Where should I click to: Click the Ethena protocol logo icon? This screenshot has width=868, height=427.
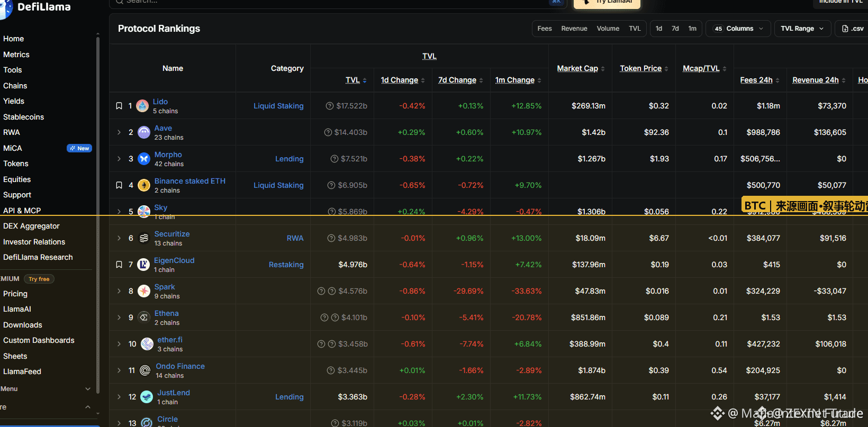pos(144,317)
